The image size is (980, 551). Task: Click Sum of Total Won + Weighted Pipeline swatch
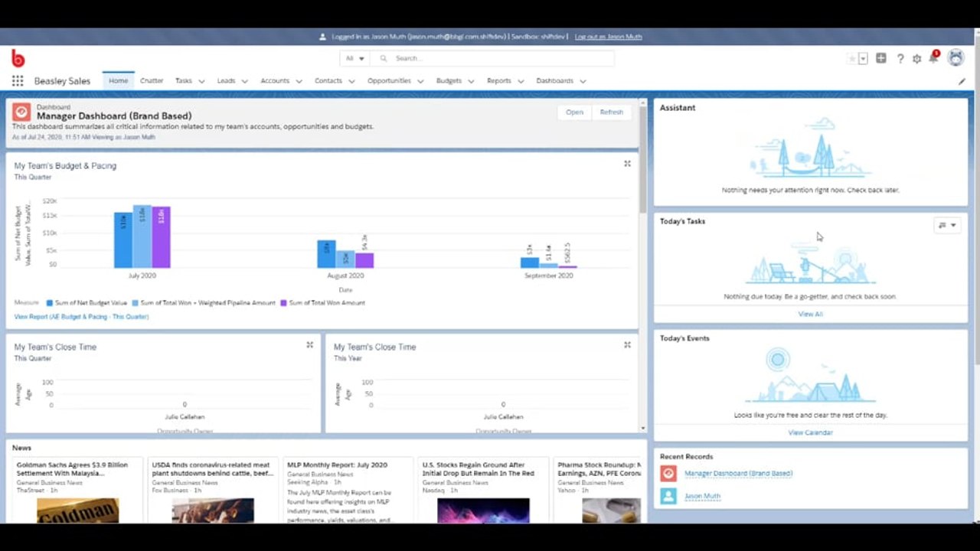coord(136,303)
